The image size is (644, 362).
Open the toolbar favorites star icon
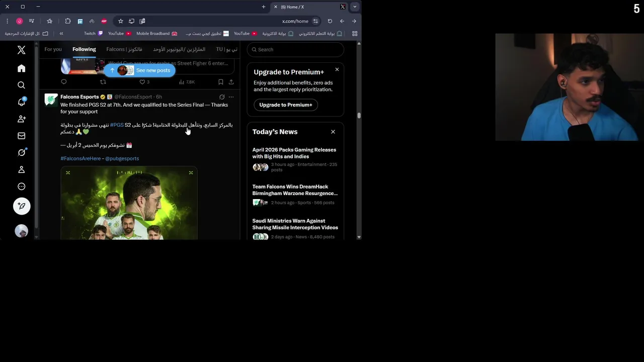(x=49, y=21)
